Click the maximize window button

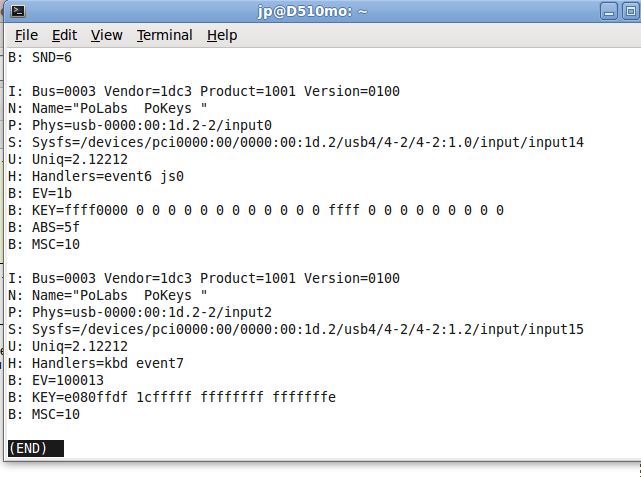(x=631, y=11)
